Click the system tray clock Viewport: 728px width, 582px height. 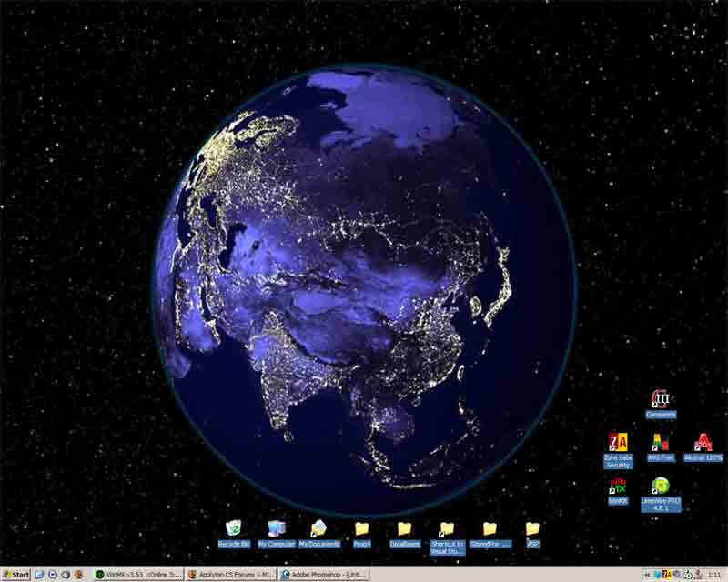click(x=714, y=575)
